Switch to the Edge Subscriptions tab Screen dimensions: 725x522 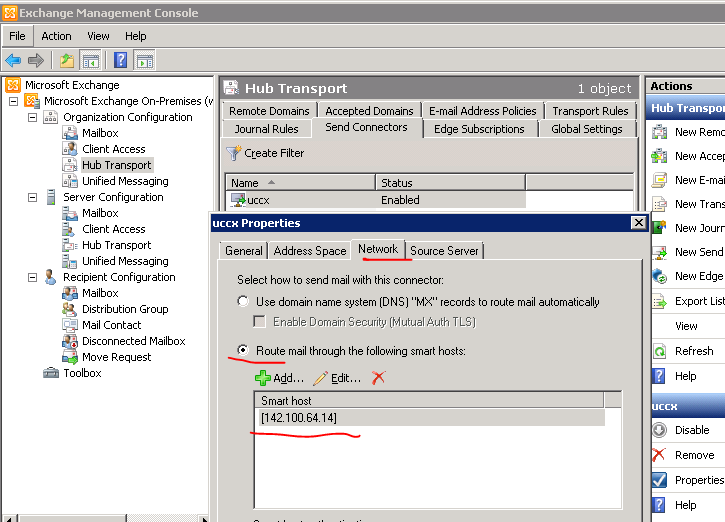click(479, 129)
